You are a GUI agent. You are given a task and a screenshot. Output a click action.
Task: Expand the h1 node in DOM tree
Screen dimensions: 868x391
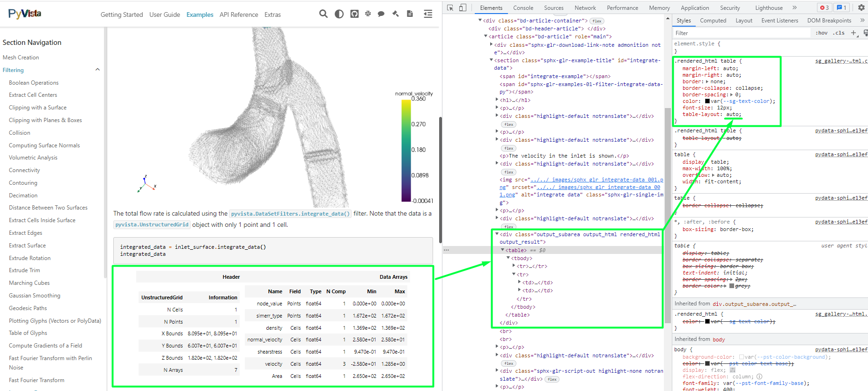tap(497, 100)
